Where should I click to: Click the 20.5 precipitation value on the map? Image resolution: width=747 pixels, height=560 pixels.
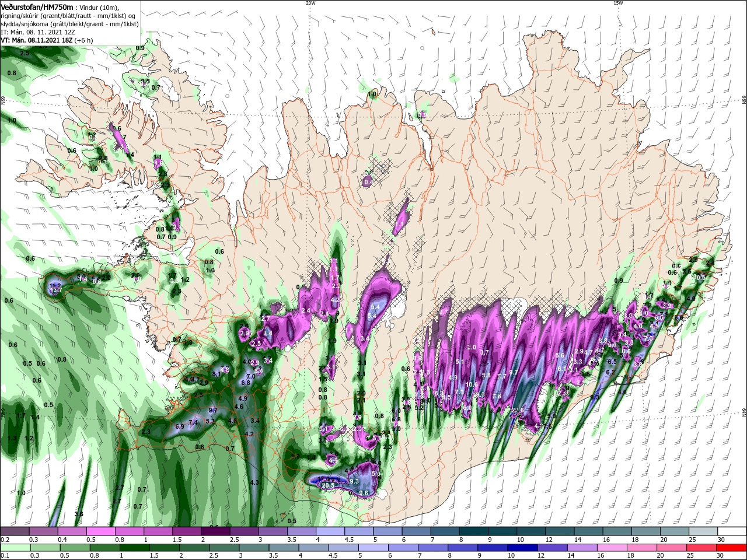tap(328, 485)
